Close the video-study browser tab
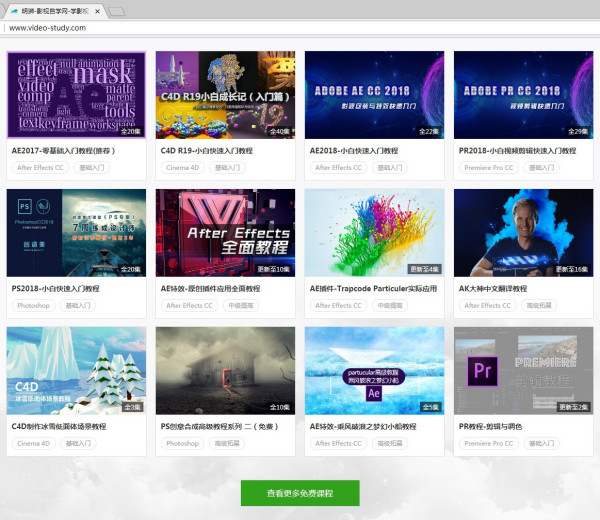 (98, 11)
